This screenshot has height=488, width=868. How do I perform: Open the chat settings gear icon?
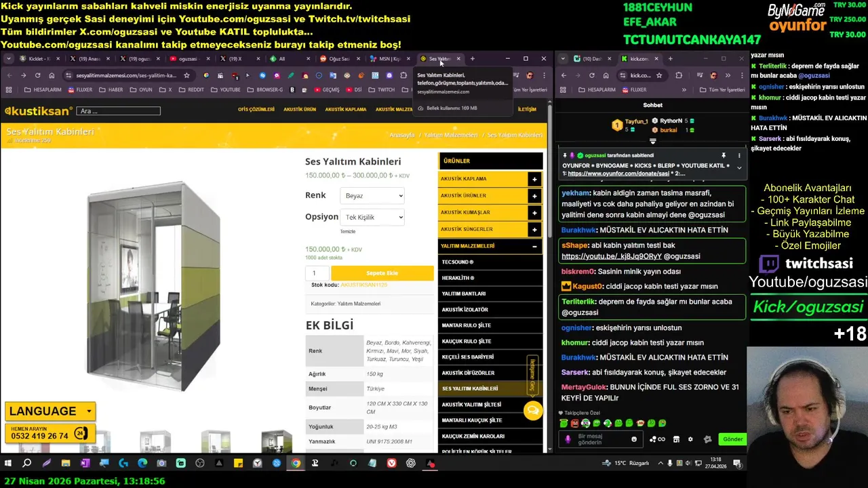[690, 439]
